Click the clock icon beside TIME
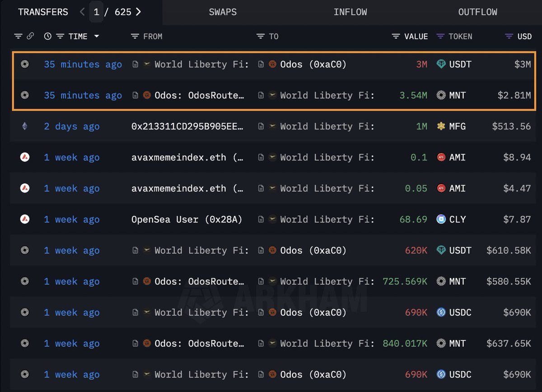This screenshot has width=542, height=392. click(x=48, y=36)
